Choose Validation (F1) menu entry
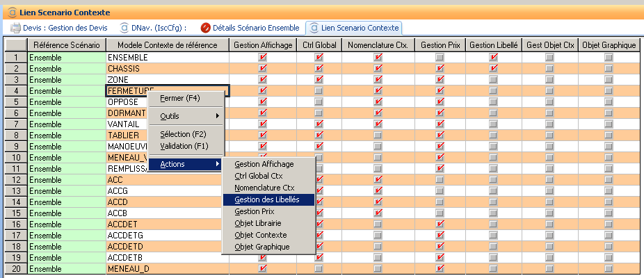 tap(184, 146)
